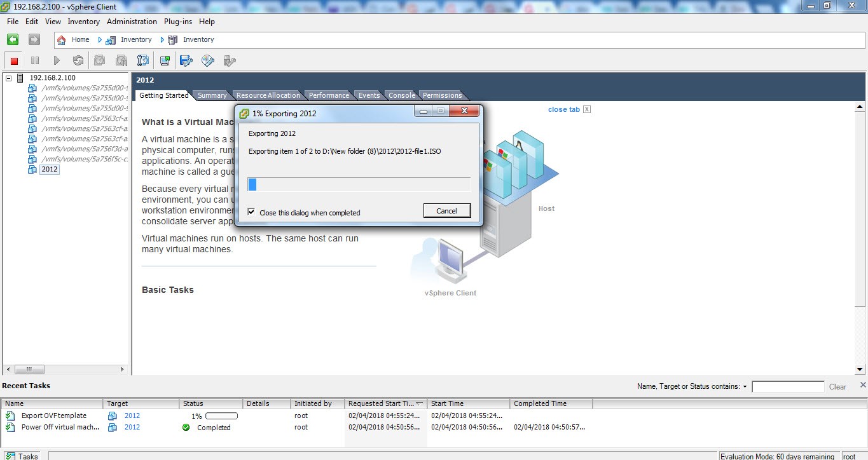Open the Plug-ins menu
This screenshot has width=868, height=460.
(177, 22)
